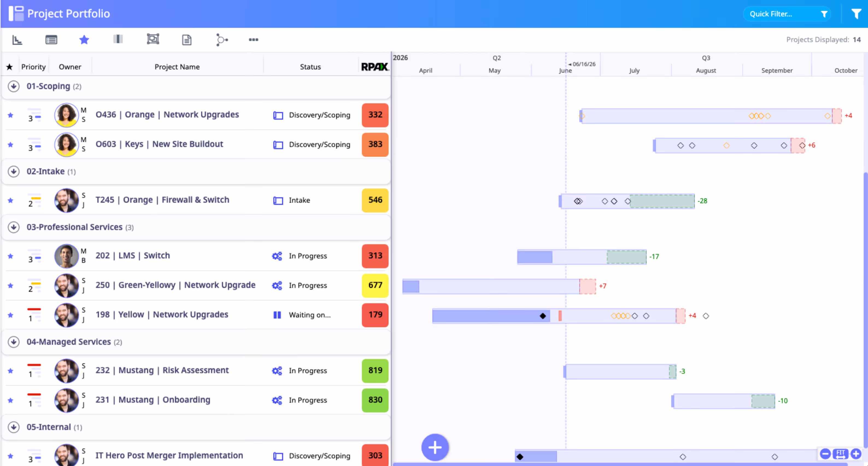
Task: Click the Projects Displayed: 14 counter
Action: click(823, 40)
